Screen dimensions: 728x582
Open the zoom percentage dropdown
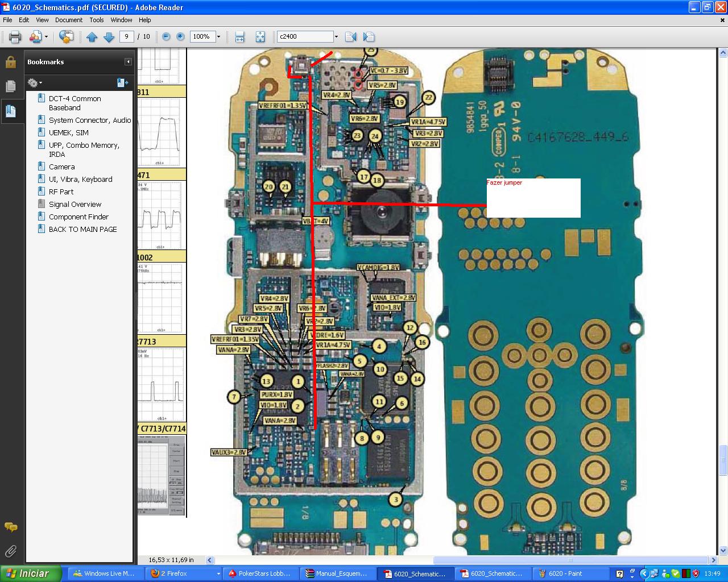tap(218, 37)
